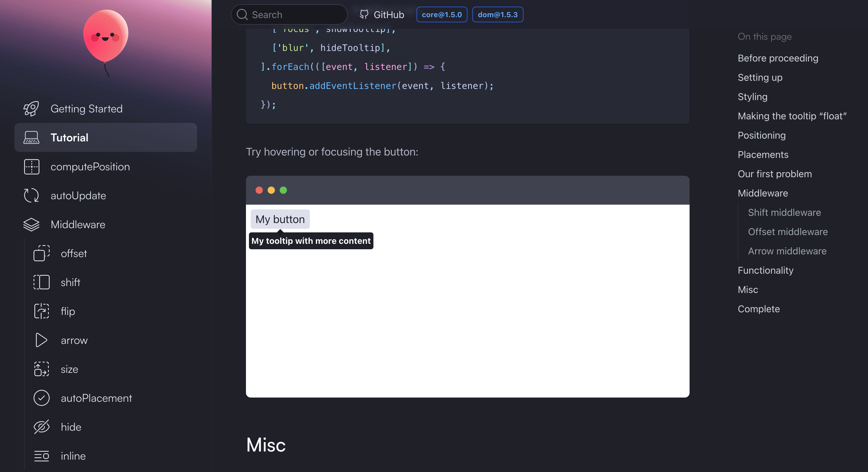
Task: Click the hide crossed-eye icon
Action: click(42, 427)
